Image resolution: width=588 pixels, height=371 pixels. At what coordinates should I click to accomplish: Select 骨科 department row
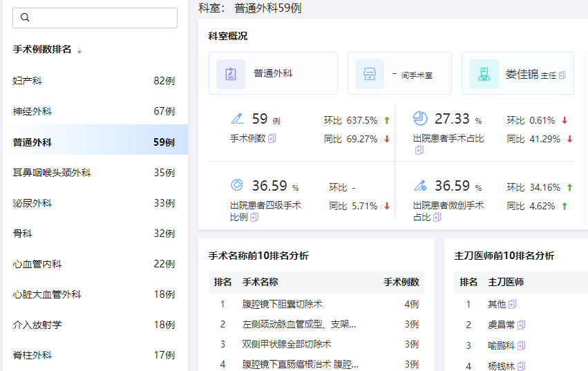94,234
